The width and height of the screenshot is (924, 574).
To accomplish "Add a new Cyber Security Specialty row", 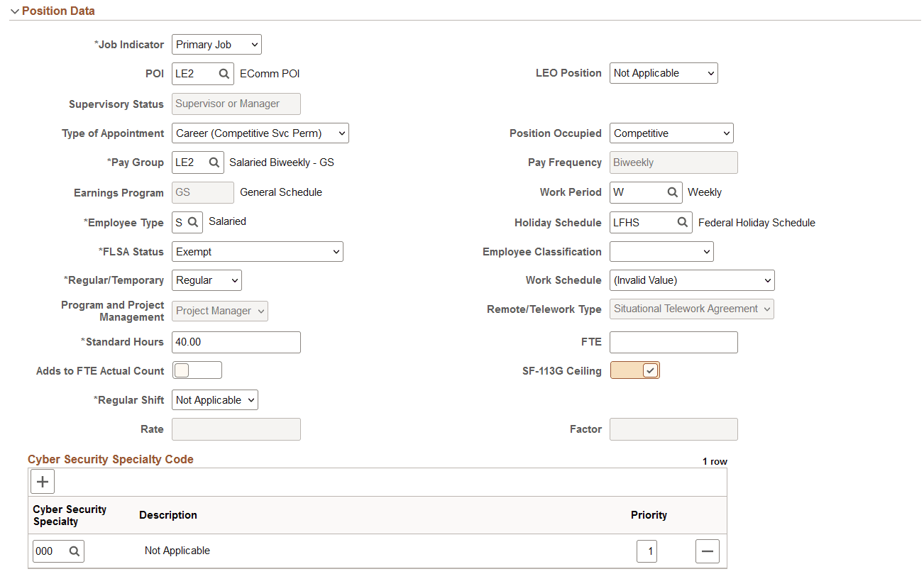I will (x=42, y=481).
